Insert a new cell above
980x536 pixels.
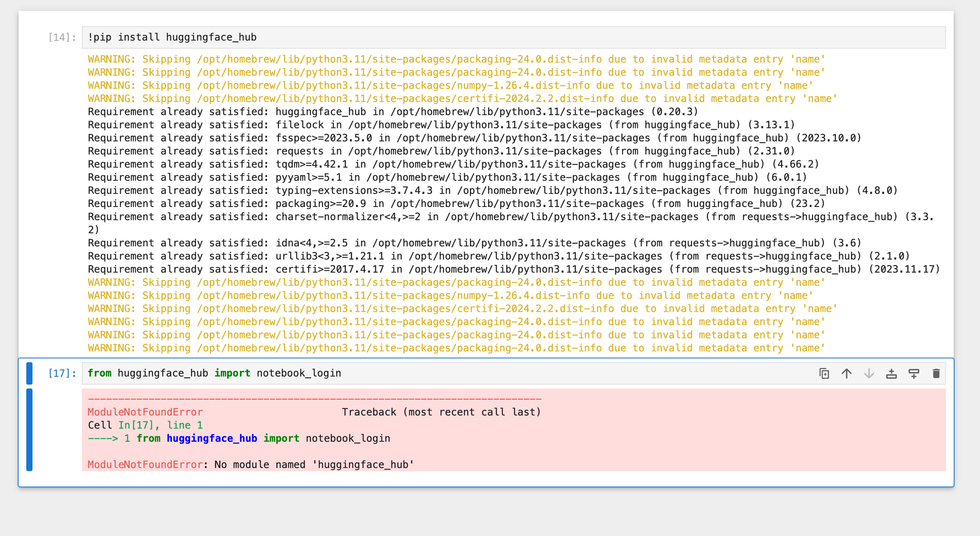coord(891,373)
